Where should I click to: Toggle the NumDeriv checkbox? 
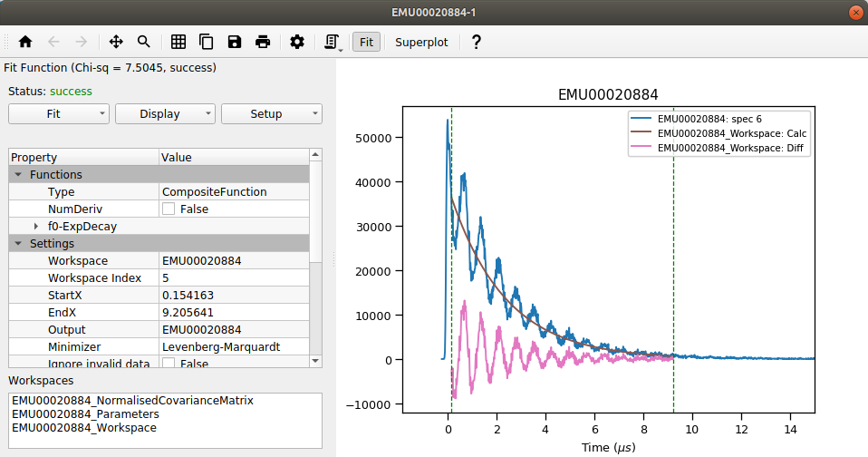pos(169,209)
